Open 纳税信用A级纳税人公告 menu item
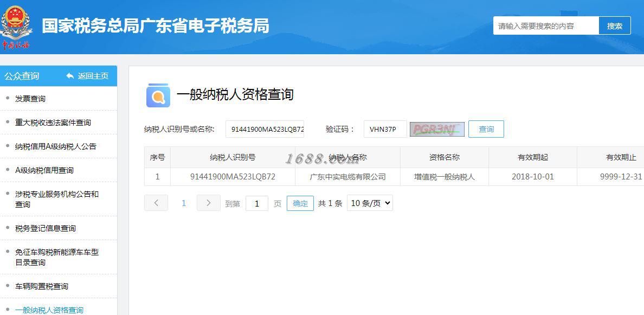 pos(55,146)
